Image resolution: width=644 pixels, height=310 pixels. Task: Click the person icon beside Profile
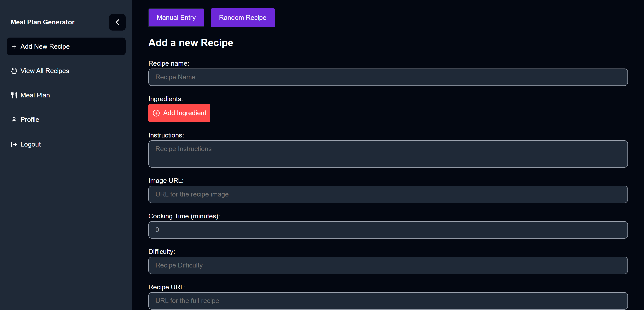(14, 120)
